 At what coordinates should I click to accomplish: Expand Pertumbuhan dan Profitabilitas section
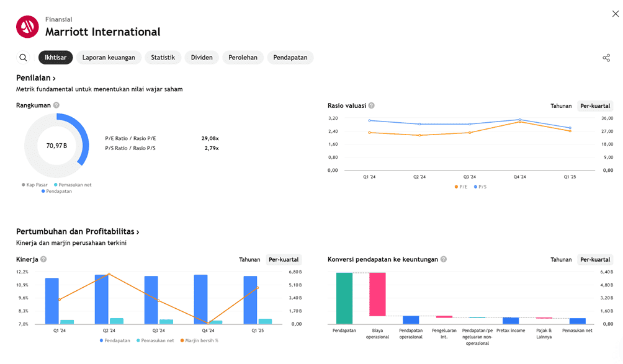(78, 232)
